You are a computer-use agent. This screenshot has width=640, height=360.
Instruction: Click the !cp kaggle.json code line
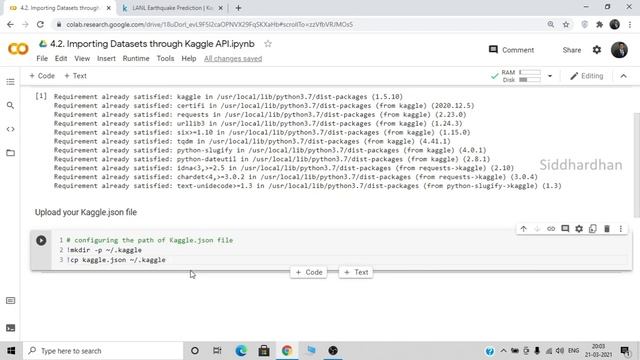point(116,260)
